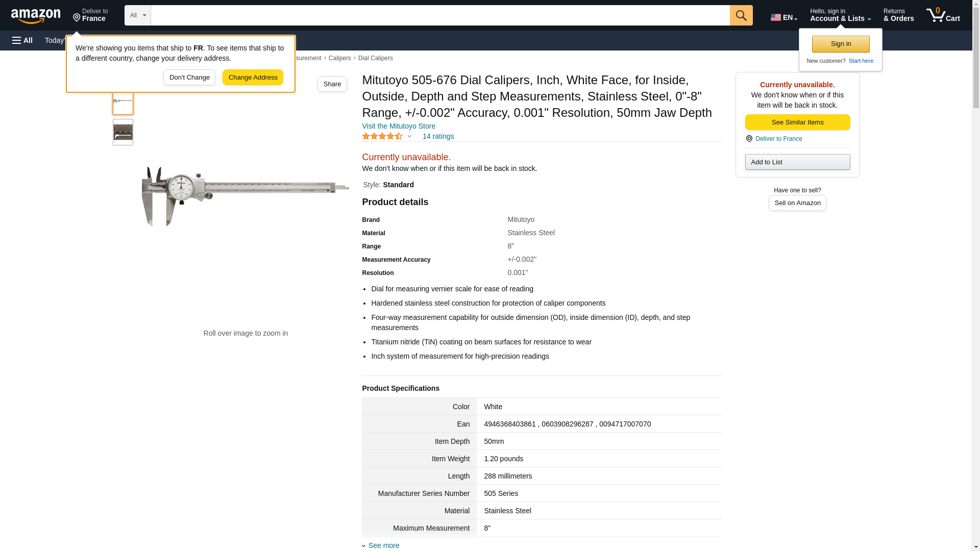The image size is (980, 551).
Task: Click the Sign in button
Action: [840, 44]
